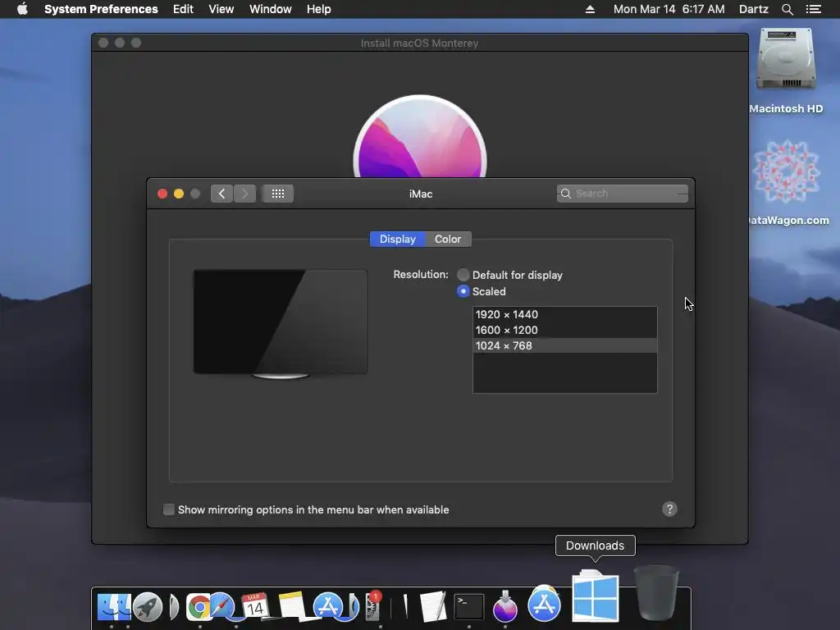Viewport: 840px width, 630px height.
Task: Select Default for display resolution
Action: point(463,275)
